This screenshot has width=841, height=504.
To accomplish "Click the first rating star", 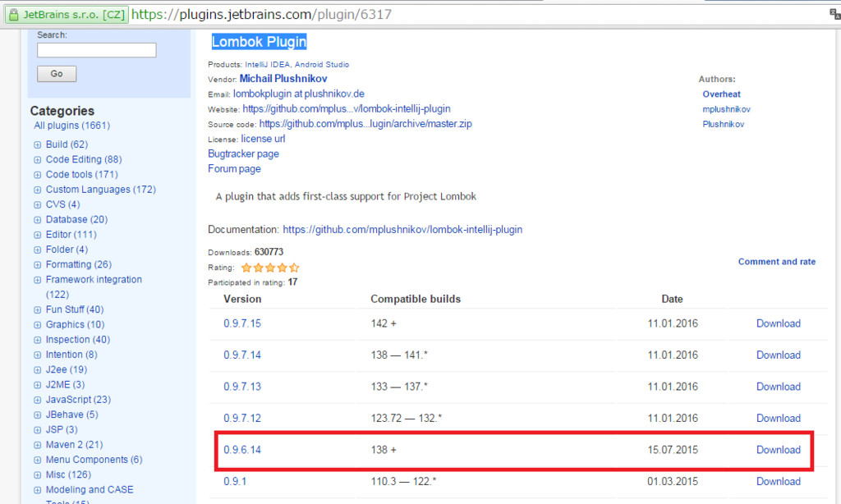I will [x=246, y=268].
